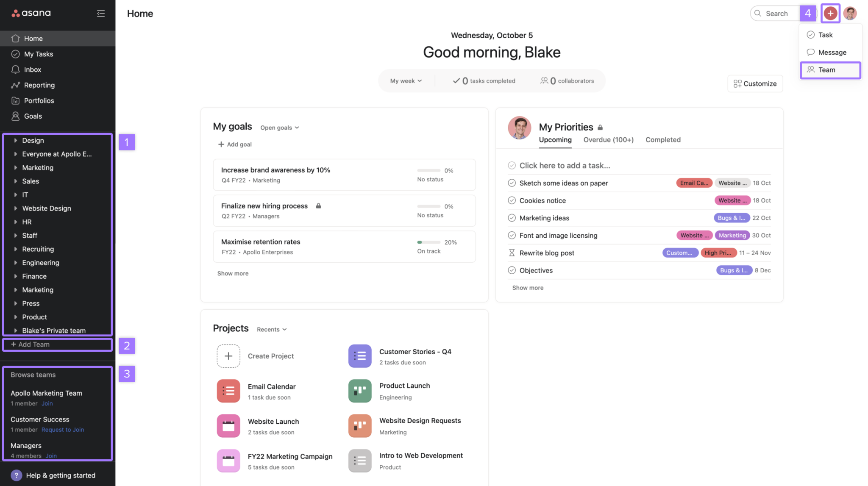Open Goals in the sidebar
Viewport: 868px width, 486px height.
pyautogui.click(x=32, y=116)
